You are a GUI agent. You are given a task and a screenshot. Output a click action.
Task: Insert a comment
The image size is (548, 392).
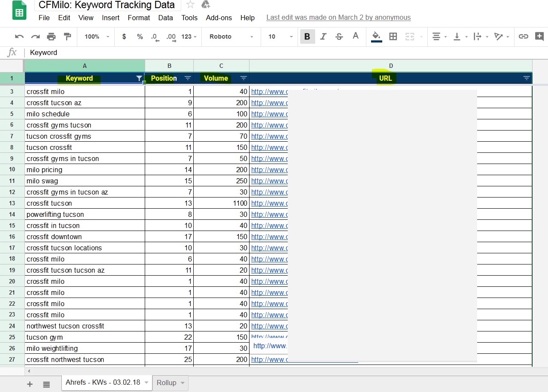pos(539,36)
